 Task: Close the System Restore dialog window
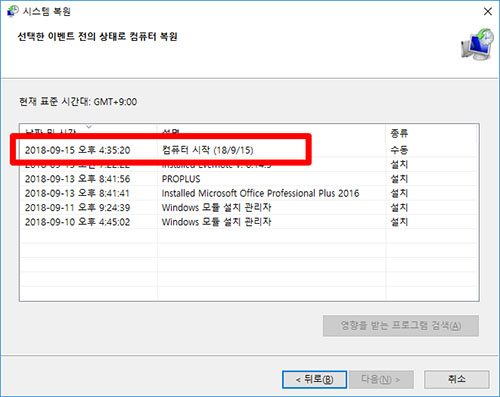pyautogui.click(x=488, y=11)
